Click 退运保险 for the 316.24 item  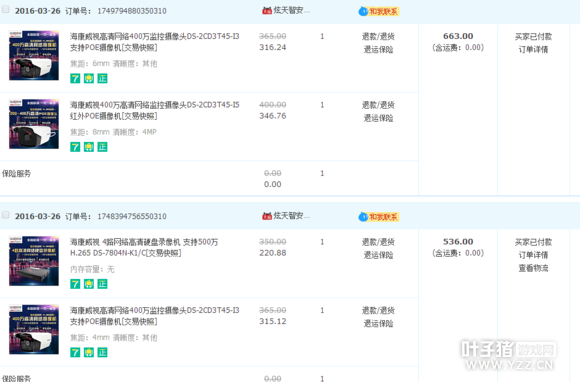[x=378, y=50]
